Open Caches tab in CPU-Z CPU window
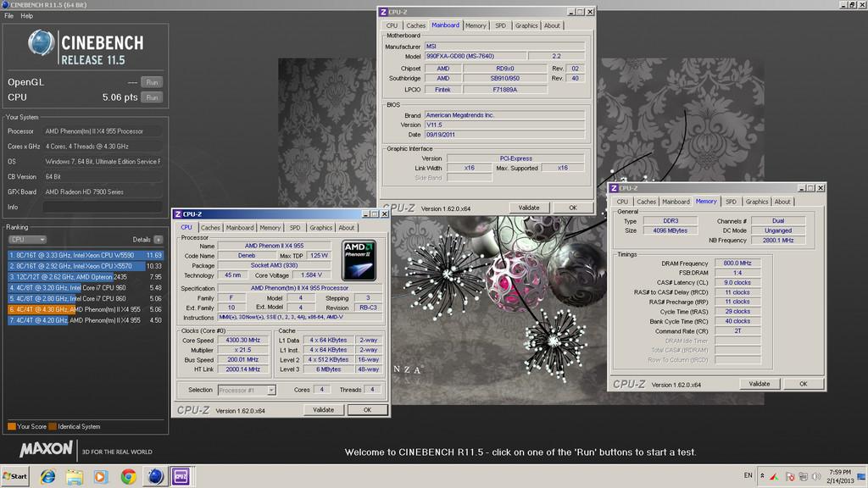 coord(210,228)
